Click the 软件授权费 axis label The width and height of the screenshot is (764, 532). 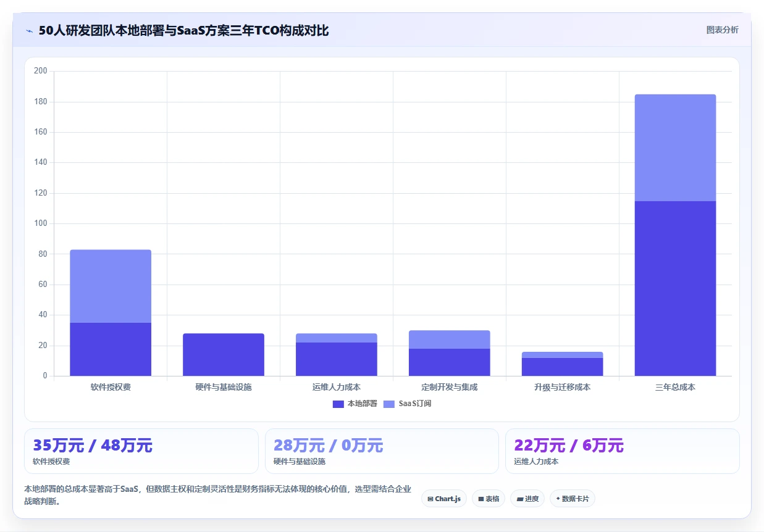[x=111, y=388]
